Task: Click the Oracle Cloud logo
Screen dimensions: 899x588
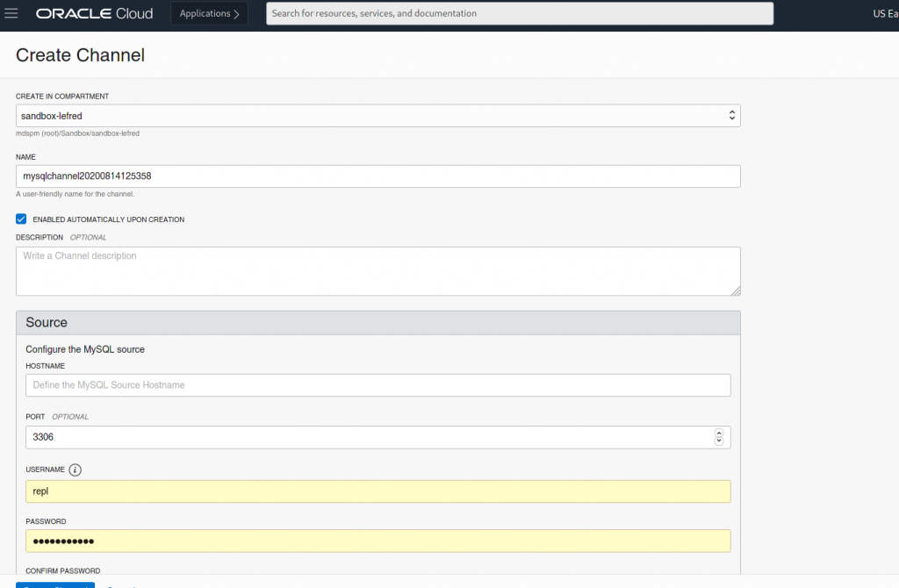Action: 95,13
